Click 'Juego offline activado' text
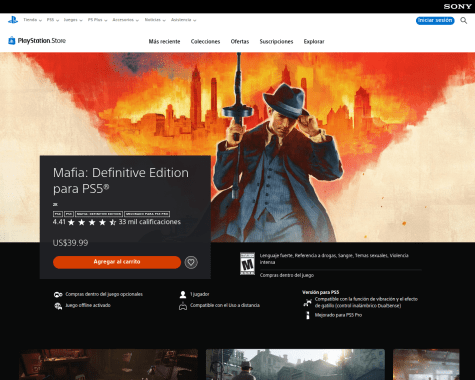Screen dimensions: 475x380 point(88,305)
